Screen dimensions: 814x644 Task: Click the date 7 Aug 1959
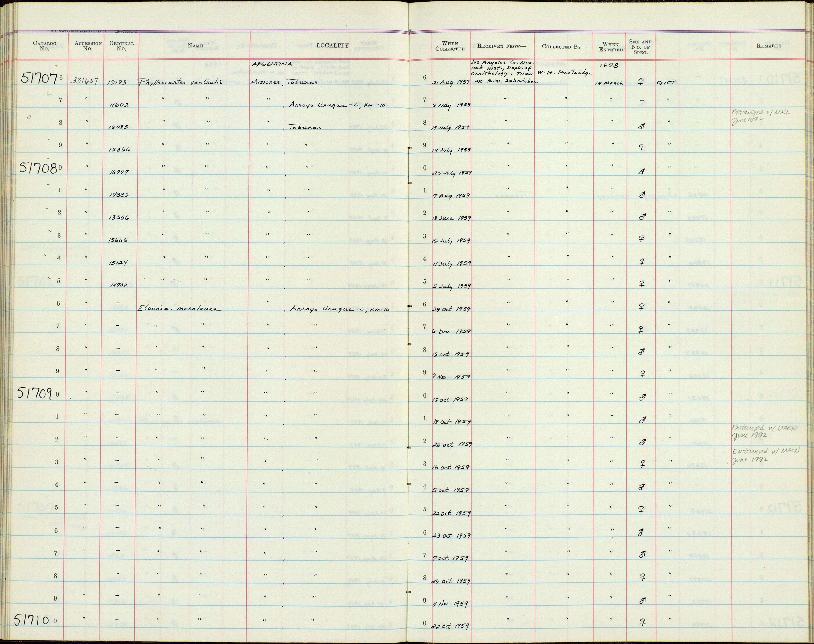pyautogui.click(x=451, y=196)
